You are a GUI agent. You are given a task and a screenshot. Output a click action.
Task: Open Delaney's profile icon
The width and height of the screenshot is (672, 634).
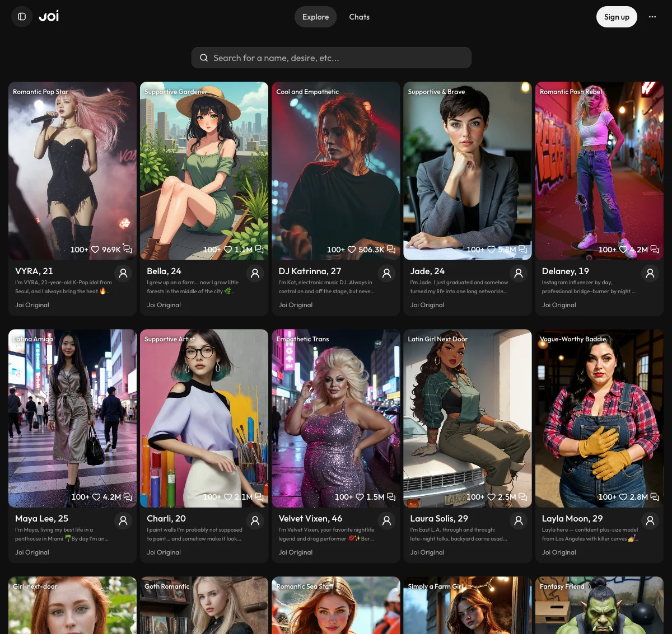[x=650, y=273]
